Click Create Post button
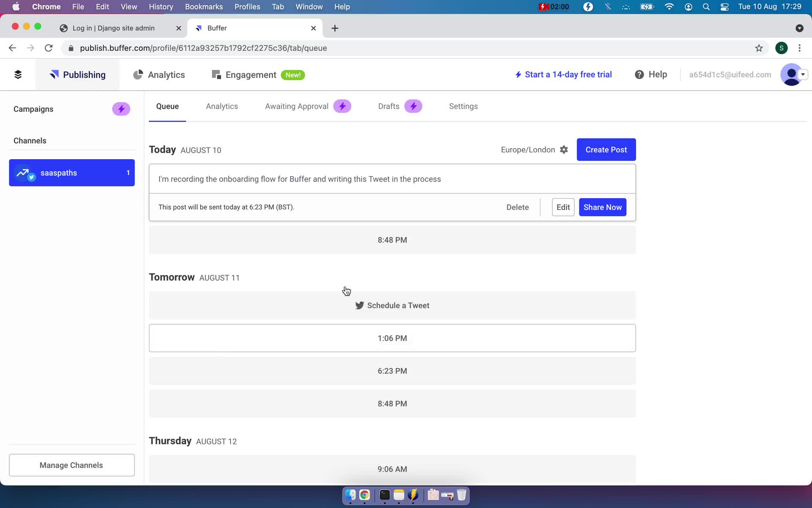 coord(606,149)
